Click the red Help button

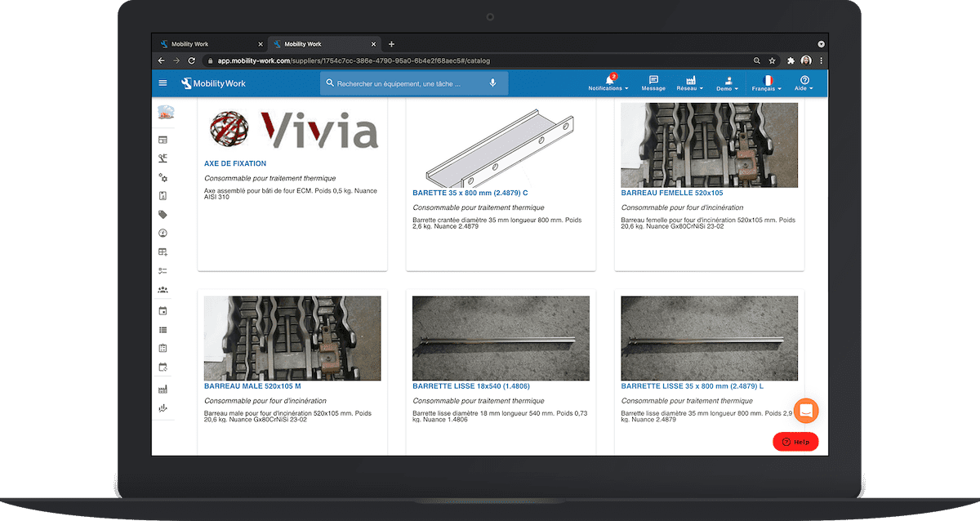[x=795, y=441]
